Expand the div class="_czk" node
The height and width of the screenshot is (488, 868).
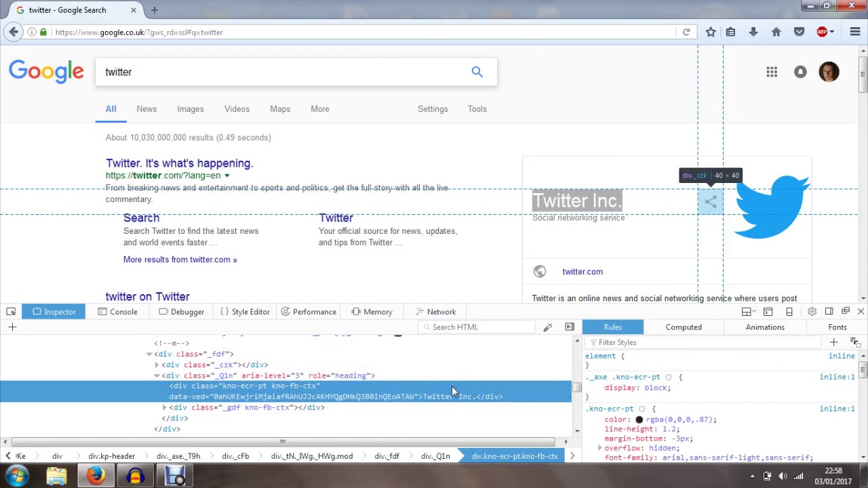click(157, 365)
